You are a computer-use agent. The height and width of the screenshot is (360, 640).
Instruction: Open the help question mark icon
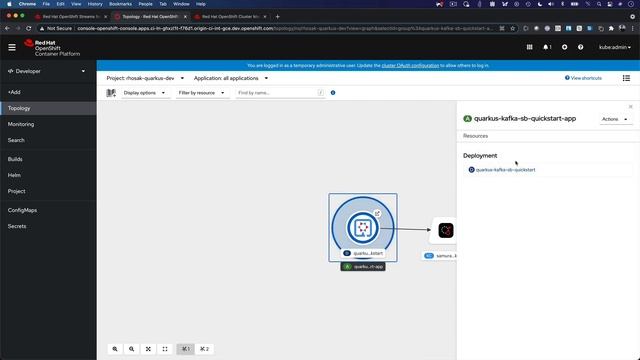(580, 47)
